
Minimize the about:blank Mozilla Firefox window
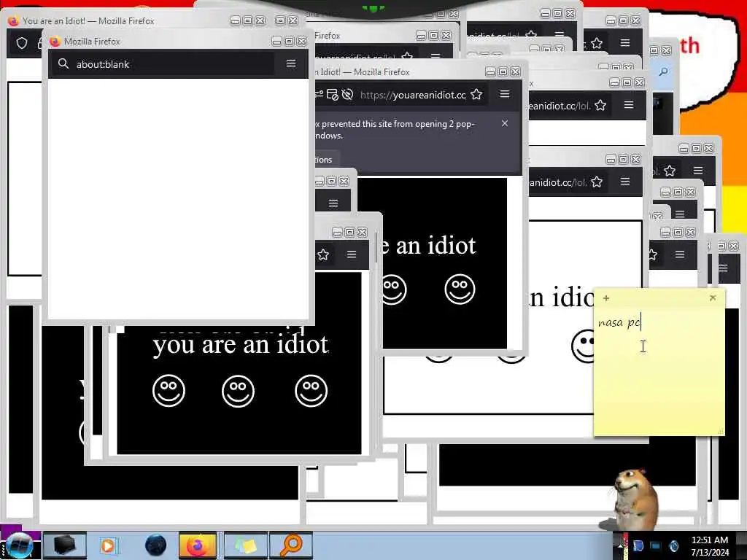pos(276,41)
